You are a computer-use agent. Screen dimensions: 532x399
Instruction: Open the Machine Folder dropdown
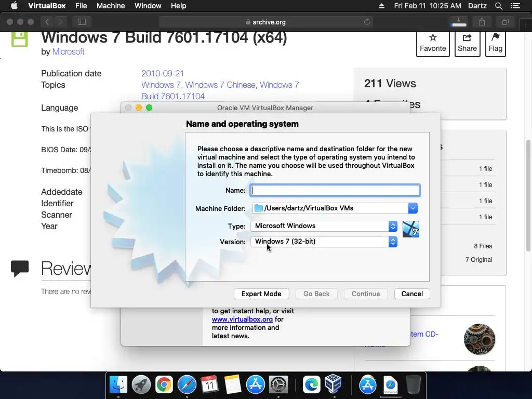tap(413, 208)
